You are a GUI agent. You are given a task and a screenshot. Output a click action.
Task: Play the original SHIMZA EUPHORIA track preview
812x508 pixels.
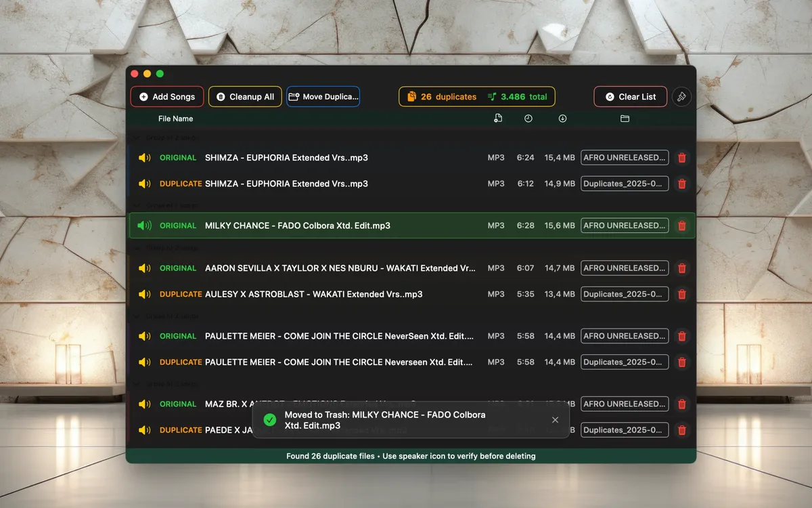145,158
